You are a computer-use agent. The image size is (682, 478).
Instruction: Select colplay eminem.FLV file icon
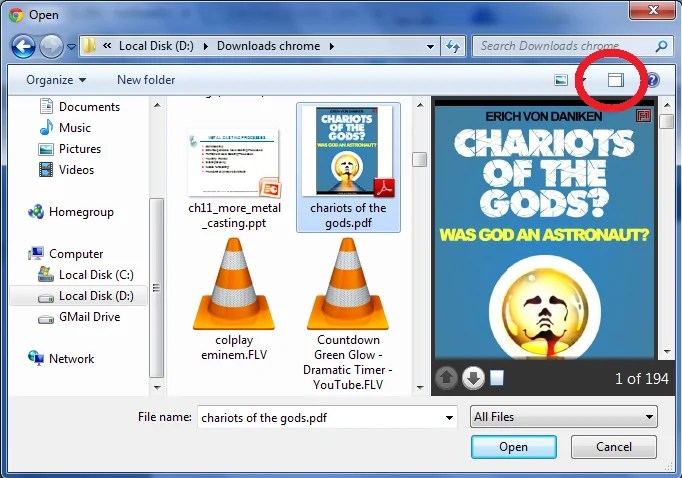pyautogui.click(x=234, y=284)
